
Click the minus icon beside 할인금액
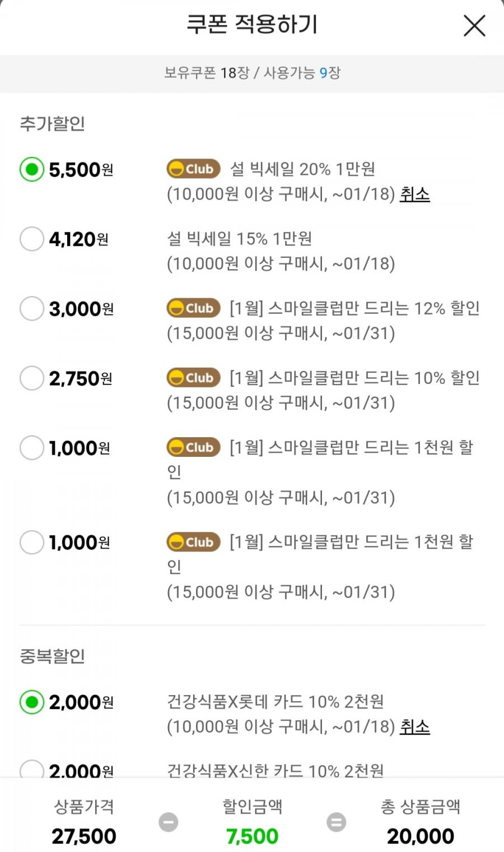coord(168,822)
